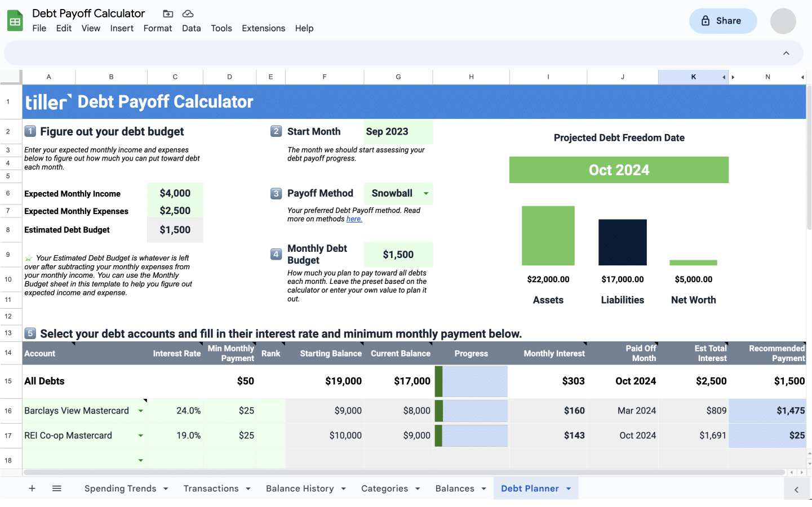This screenshot has width=812, height=507.
Task: Follow the 'here' link about payoff methods
Action: (354, 219)
